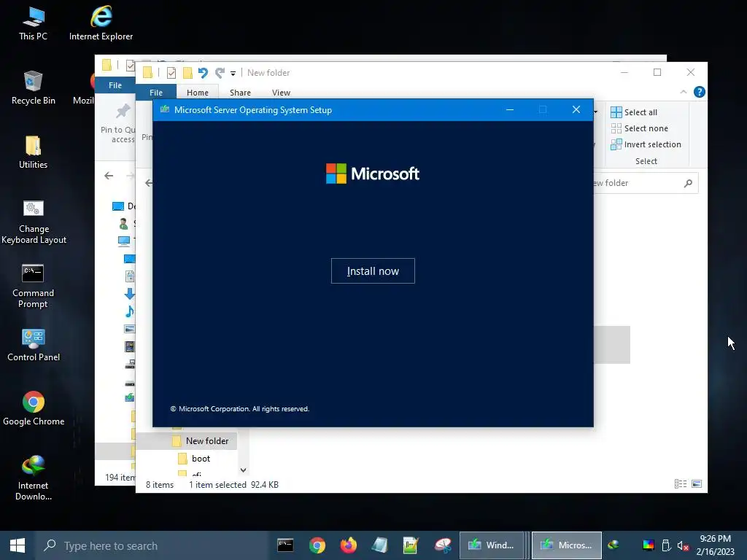Open Control Panel desktop icon
The image size is (747, 560).
point(34,345)
